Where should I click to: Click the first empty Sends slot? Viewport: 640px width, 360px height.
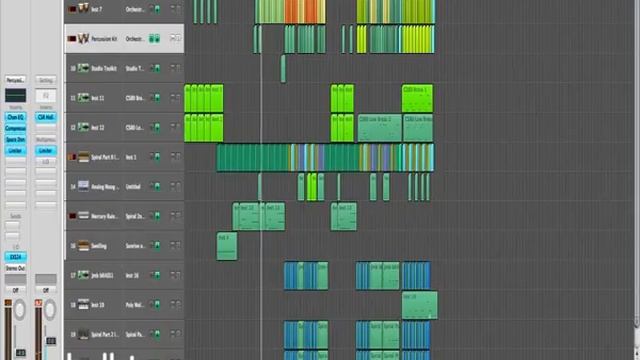coord(12,225)
